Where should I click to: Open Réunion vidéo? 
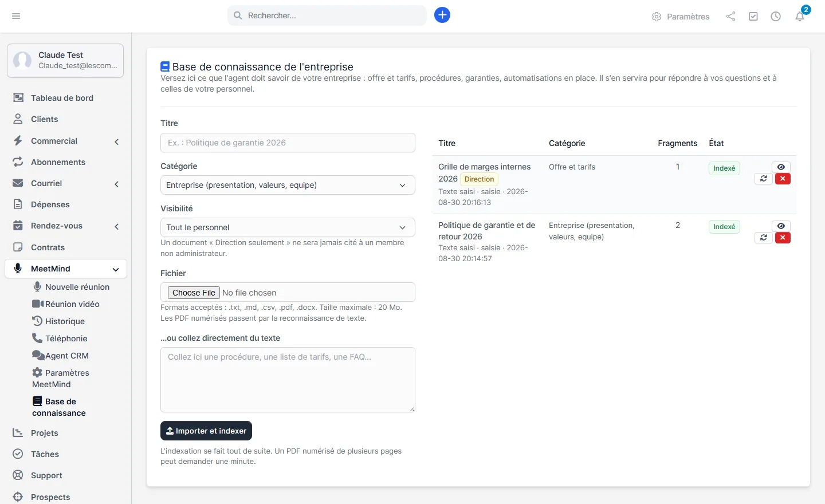tap(66, 304)
